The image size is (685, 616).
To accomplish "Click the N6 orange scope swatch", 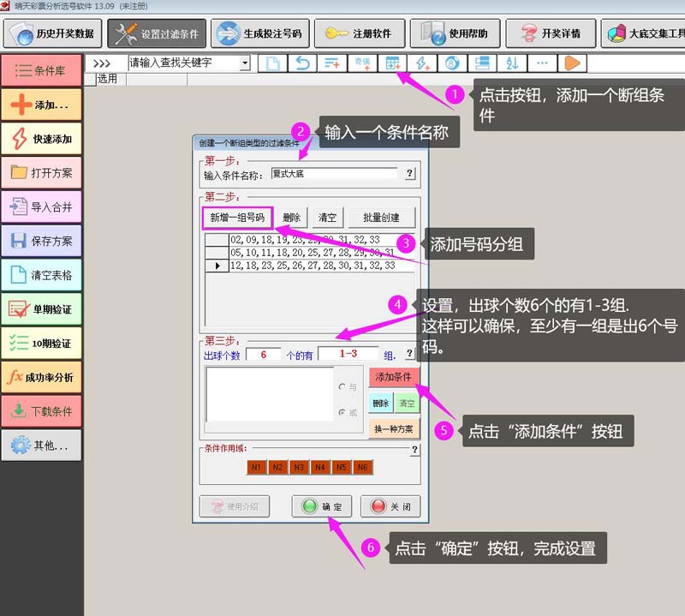I will (362, 467).
